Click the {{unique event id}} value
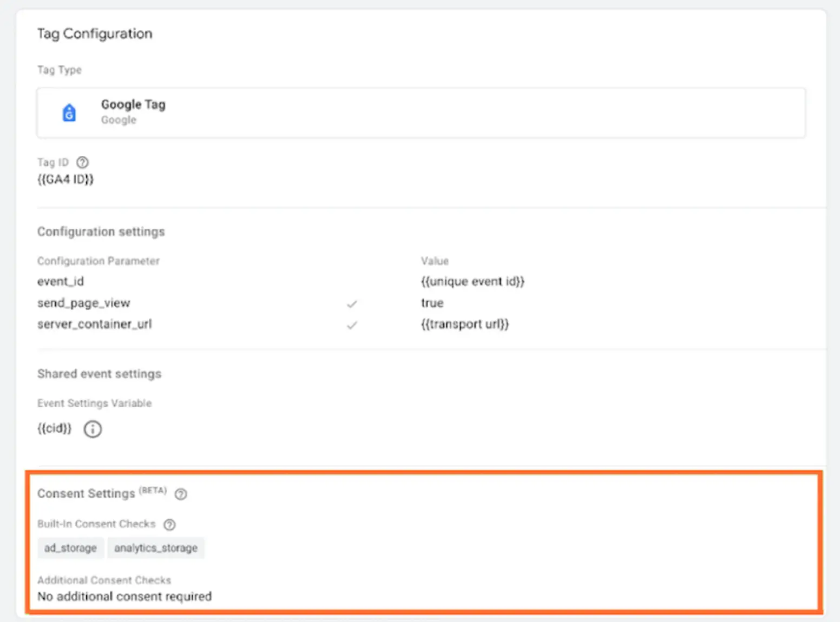Viewport: 840px width, 622px height. 473,281
